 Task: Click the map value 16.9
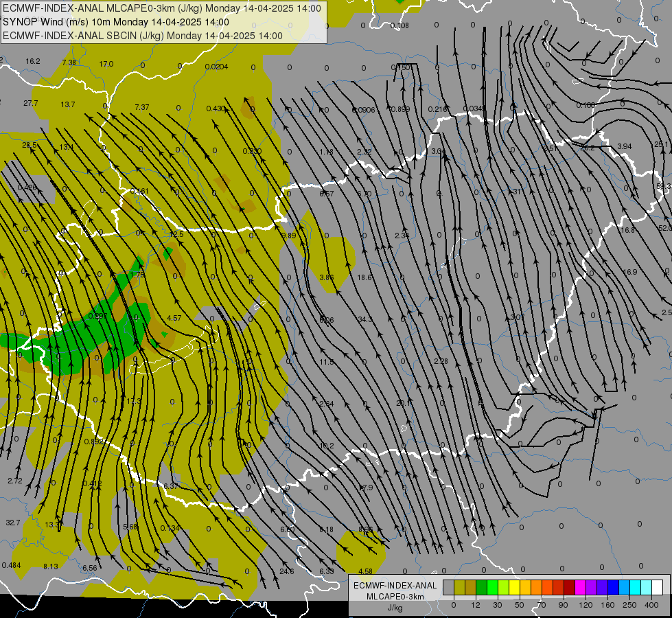(x=629, y=272)
